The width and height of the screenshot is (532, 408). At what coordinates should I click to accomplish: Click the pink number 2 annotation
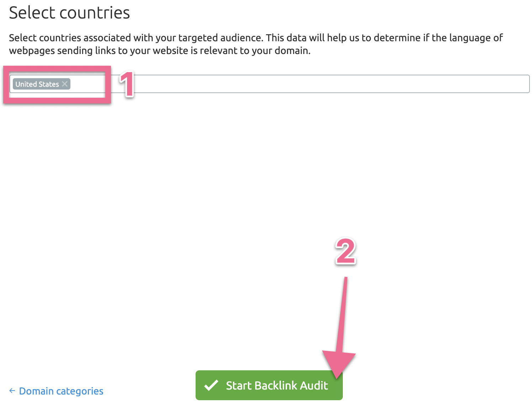pos(345,251)
